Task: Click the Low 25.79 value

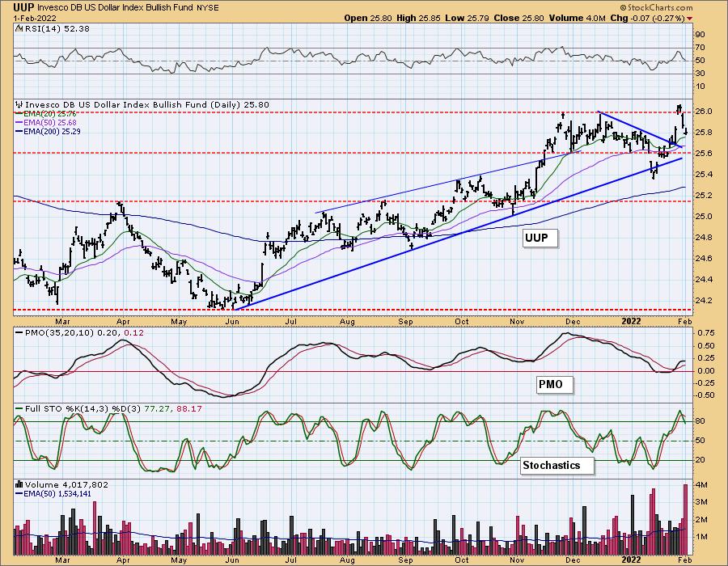Action: (x=466, y=18)
